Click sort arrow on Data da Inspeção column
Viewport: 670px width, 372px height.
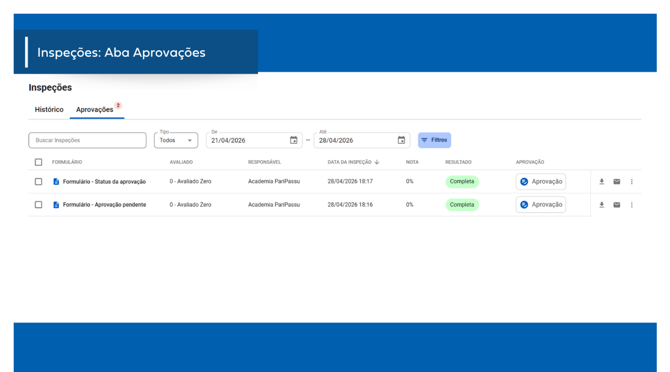point(376,162)
